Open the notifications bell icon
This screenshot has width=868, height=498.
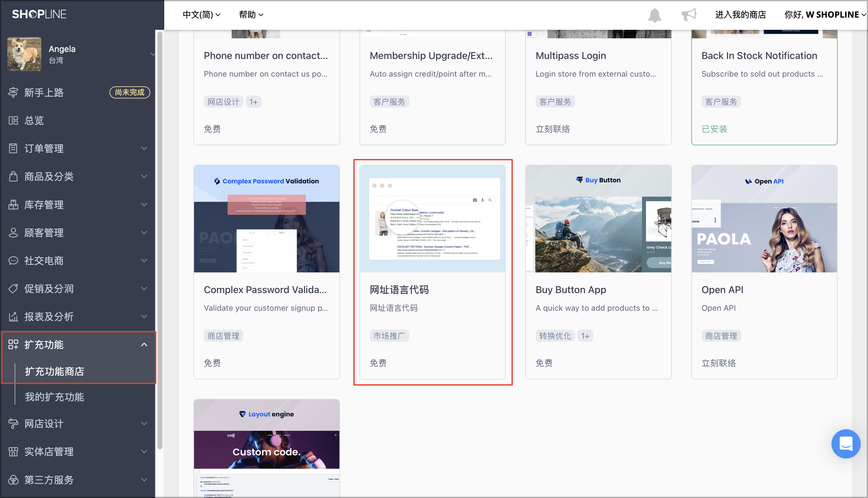[x=654, y=15]
